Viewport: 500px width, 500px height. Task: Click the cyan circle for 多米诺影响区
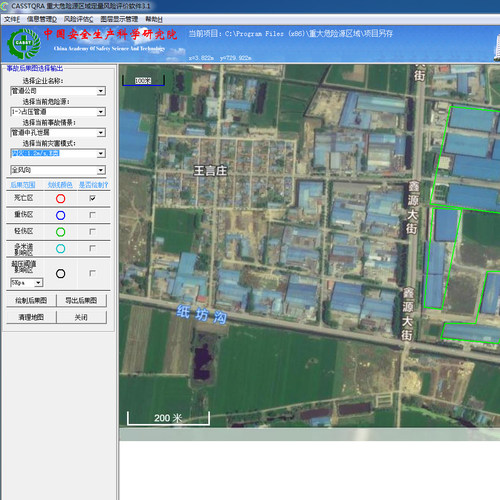click(60, 249)
